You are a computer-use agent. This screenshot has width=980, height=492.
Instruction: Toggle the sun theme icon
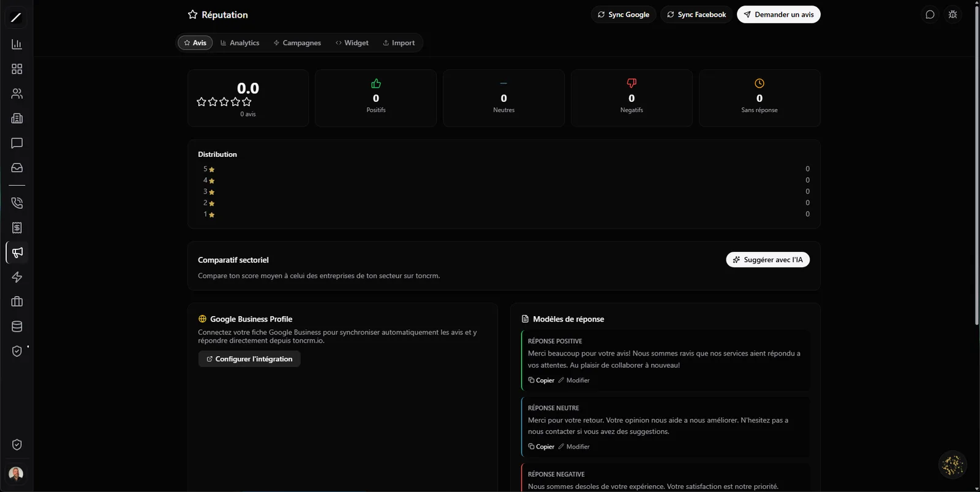[952, 15]
